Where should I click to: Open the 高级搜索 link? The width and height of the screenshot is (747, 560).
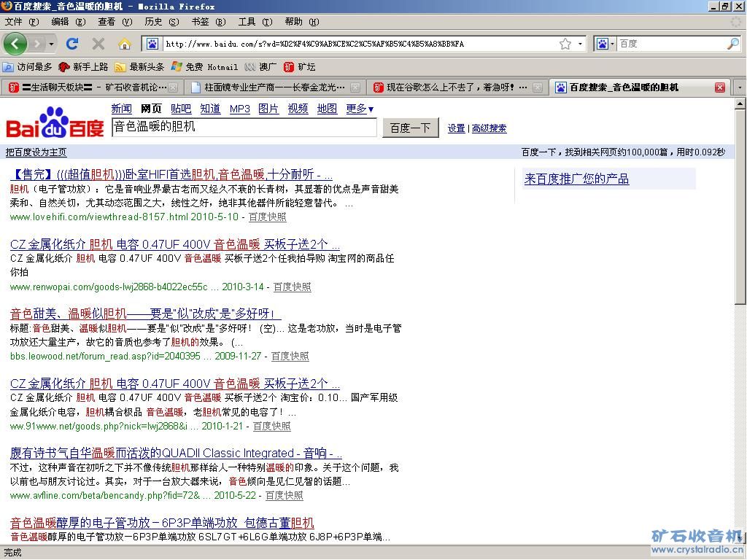click(489, 128)
